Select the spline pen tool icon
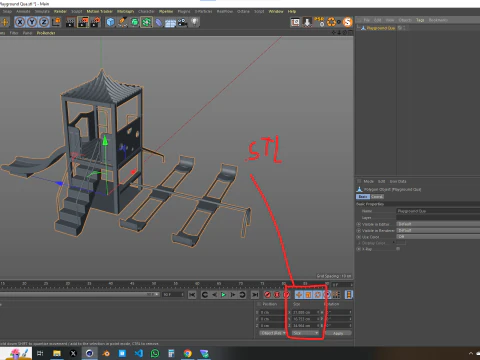 [x=122, y=22]
